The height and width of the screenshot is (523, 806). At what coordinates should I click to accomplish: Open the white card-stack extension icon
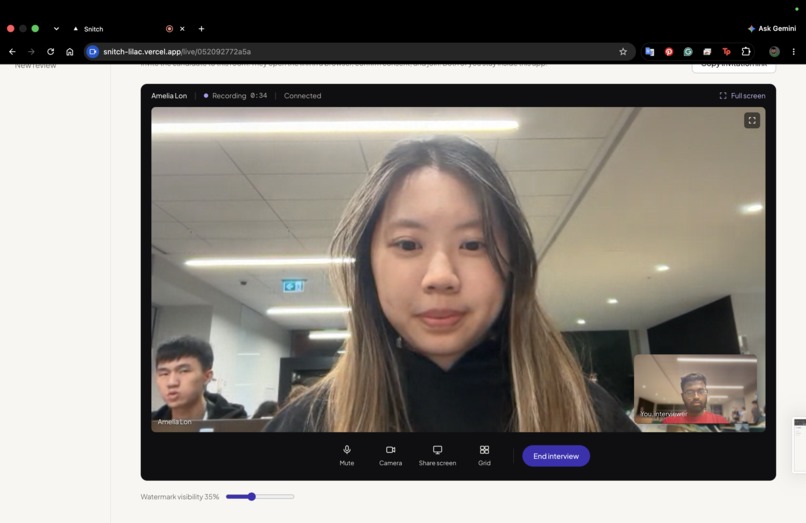(x=707, y=51)
